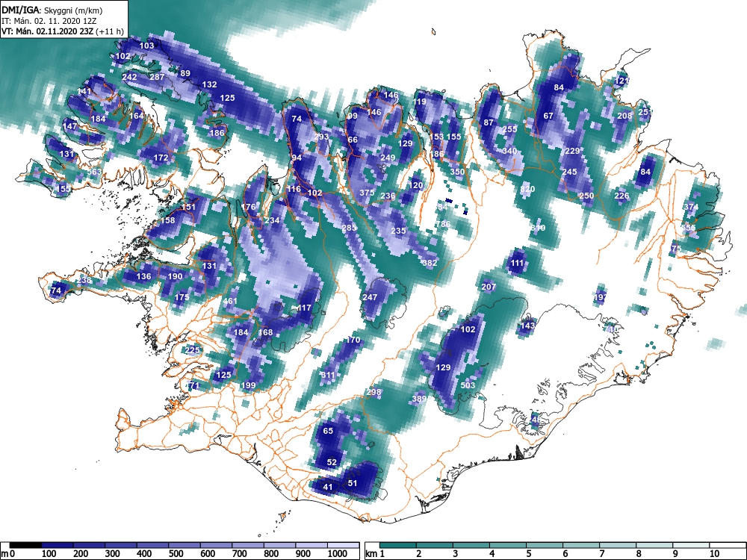This screenshot has width=747, height=560.
Task: Click the visibility value '111'
Action: 517,263
